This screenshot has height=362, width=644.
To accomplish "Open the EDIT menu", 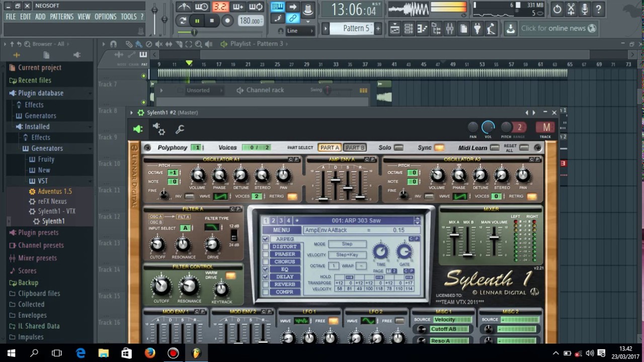I will tap(26, 17).
